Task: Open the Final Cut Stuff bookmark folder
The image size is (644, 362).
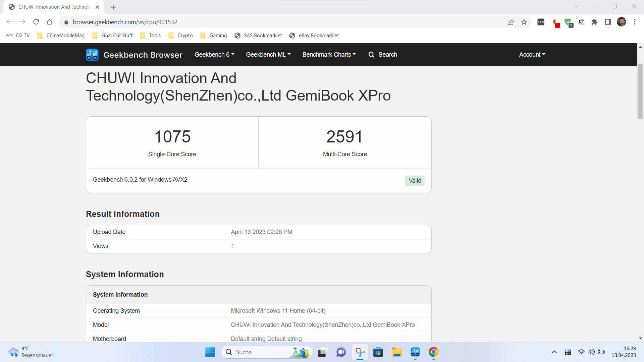Action: (112, 36)
